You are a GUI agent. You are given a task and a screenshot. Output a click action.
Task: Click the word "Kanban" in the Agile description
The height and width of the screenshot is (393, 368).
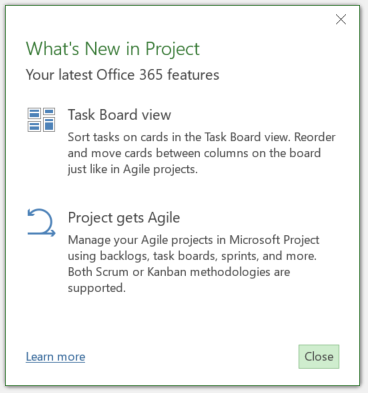(x=167, y=272)
